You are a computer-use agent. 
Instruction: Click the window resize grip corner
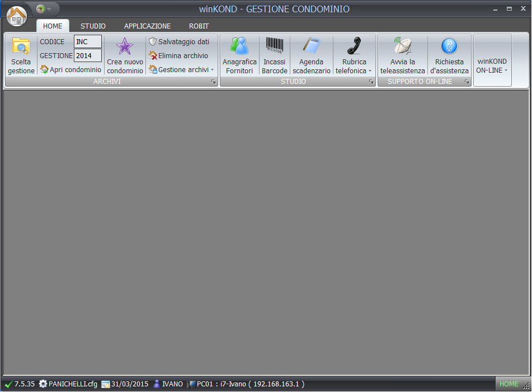(x=526, y=386)
